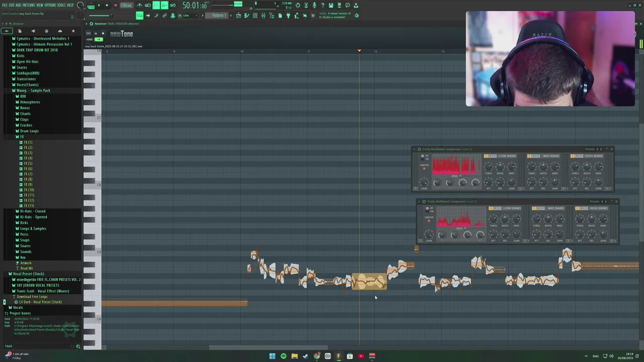Screen dimensions: 644x362
Task: Open the TOOLS menu
Action: point(62,5)
